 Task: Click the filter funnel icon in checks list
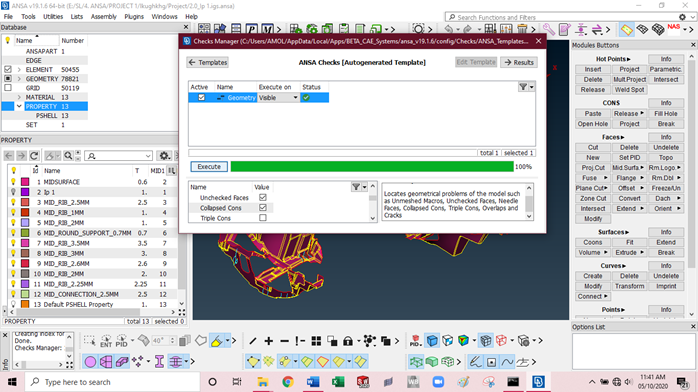pos(523,87)
